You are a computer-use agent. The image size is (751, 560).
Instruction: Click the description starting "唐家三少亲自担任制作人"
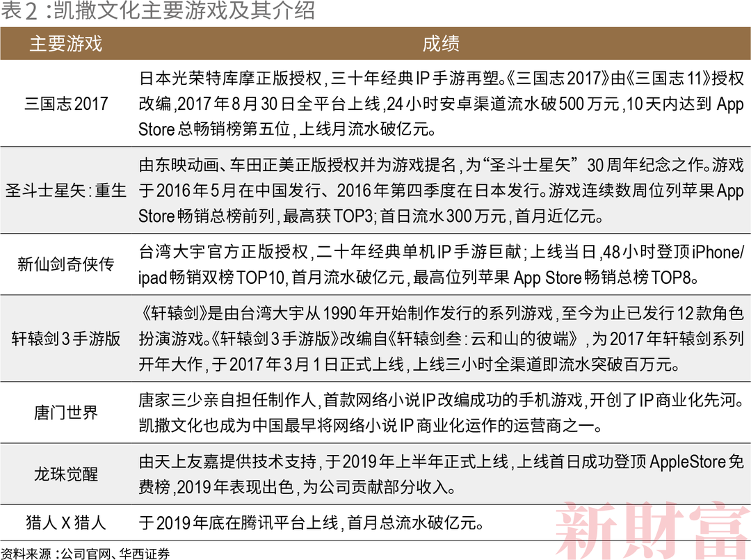[x=441, y=413]
